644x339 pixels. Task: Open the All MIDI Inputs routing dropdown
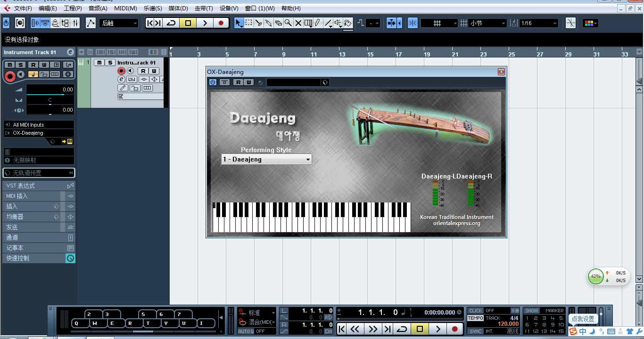point(39,125)
